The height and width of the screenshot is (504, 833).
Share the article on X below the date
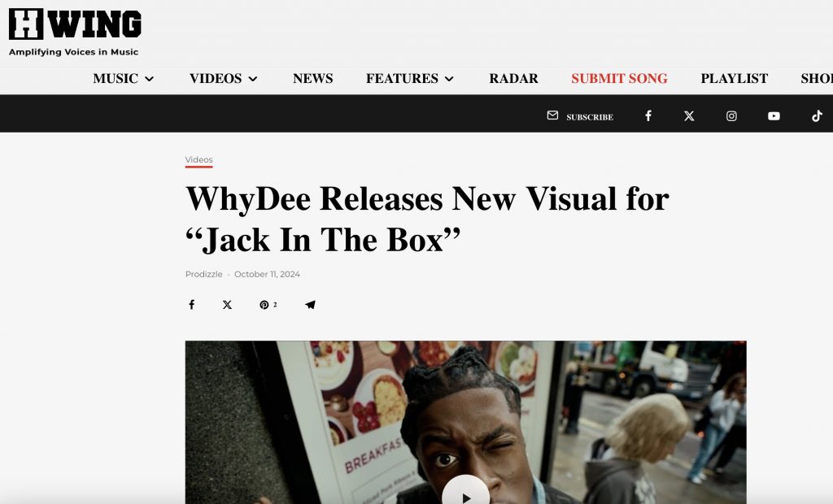(x=228, y=304)
